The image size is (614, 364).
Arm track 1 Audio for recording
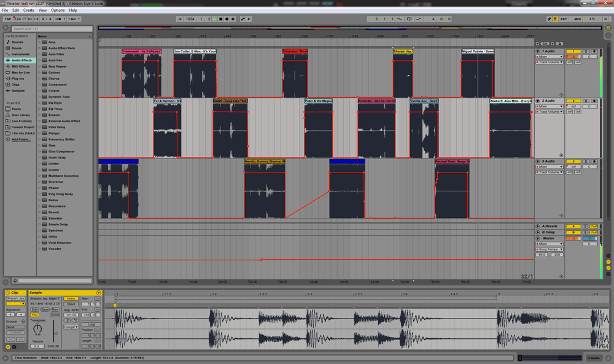click(594, 52)
